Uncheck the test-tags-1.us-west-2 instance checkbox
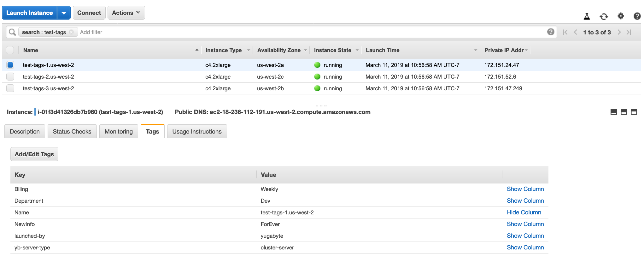This screenshot has width=644, height=257. 10,65
